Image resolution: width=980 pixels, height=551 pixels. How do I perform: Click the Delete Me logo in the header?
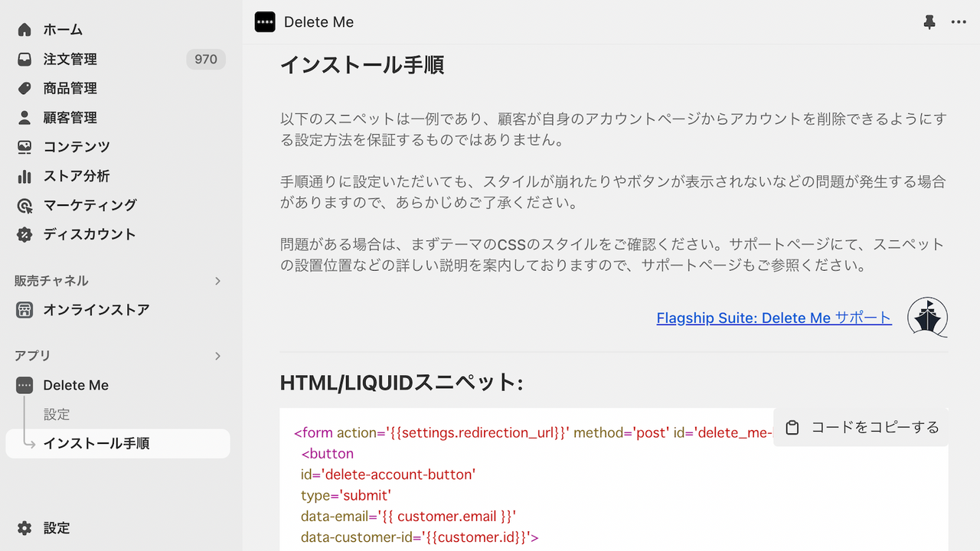pos(265,22)
